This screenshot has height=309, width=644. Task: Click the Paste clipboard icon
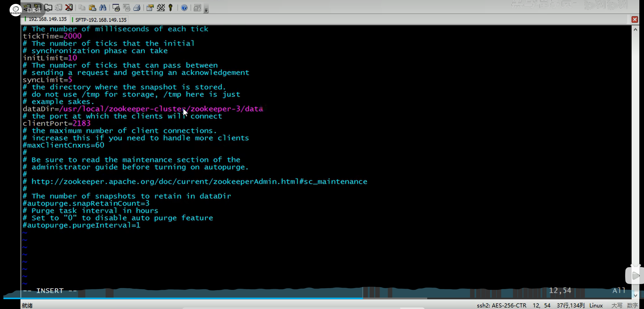click(x=92, y=8)
